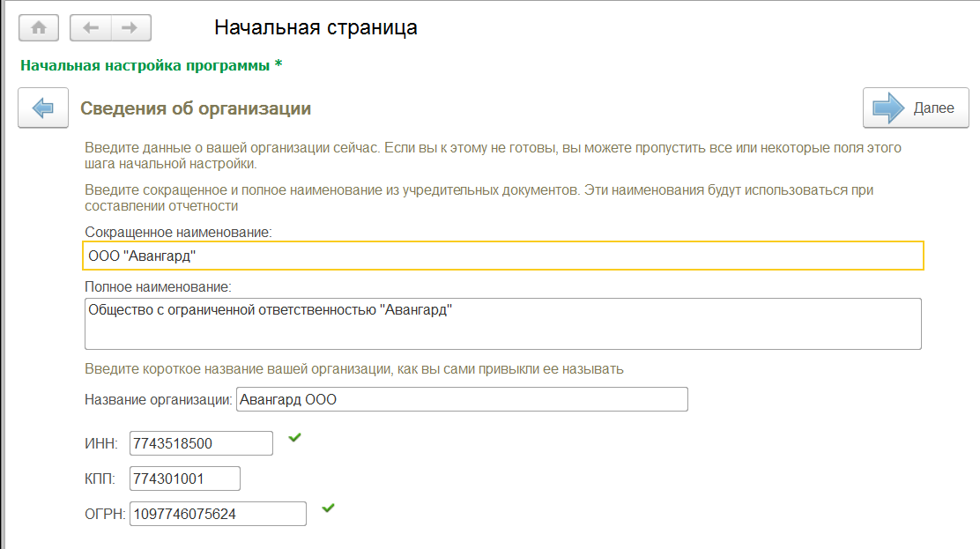Viewport: 980px width, 549px height.
Task: Select the КПП input field
Action: click(x=185, y=479)
